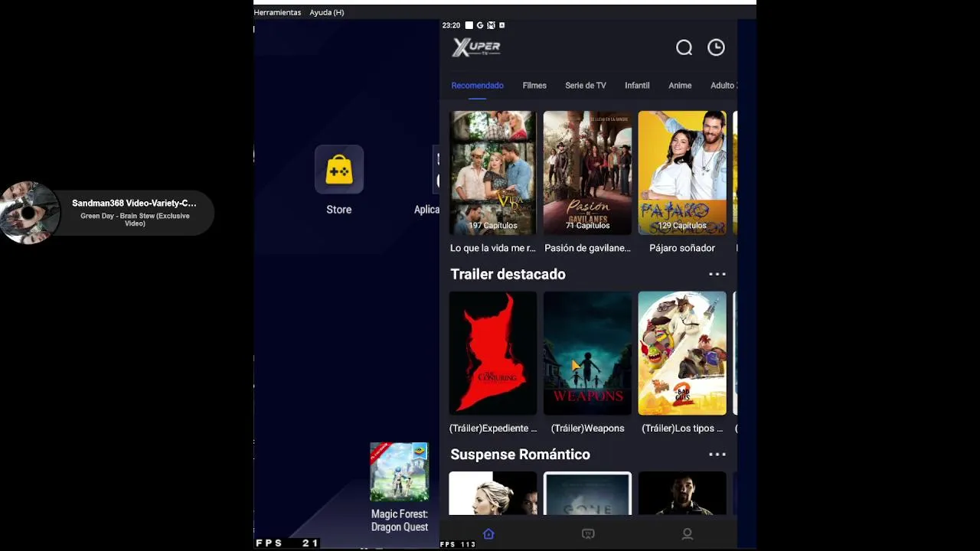Click the Magic Forest: Dragon Quest label
The height and width of the screenshot is (551, 980).
point(400,520)
